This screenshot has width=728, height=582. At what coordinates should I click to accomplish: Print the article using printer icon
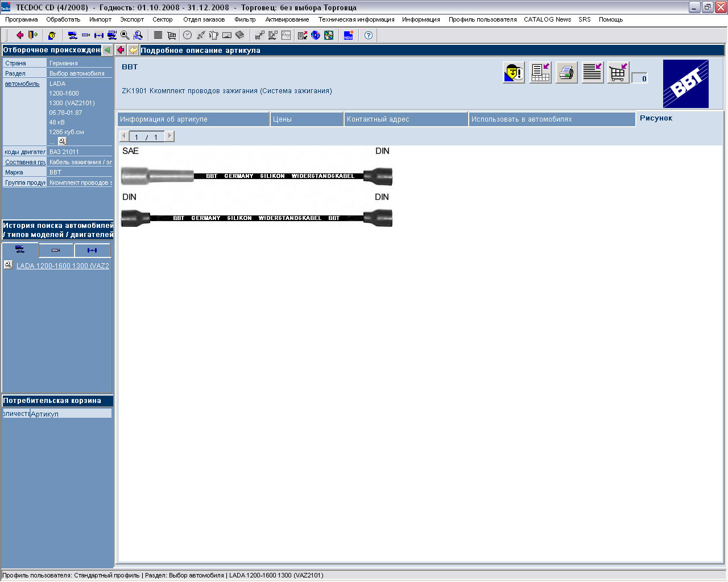coord(566,73)
